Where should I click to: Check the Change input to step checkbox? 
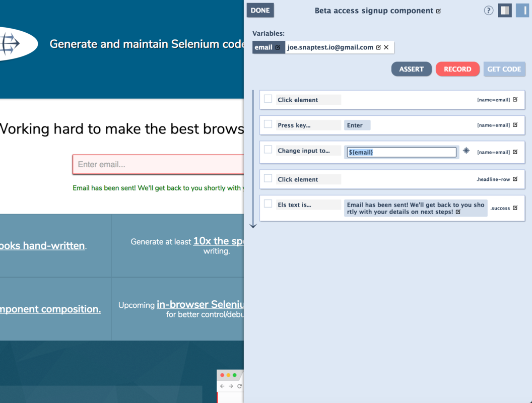pos(268,150)
